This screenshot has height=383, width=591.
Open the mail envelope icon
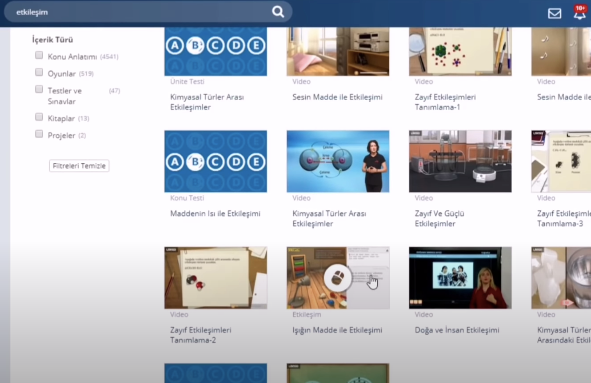[554, 14]
